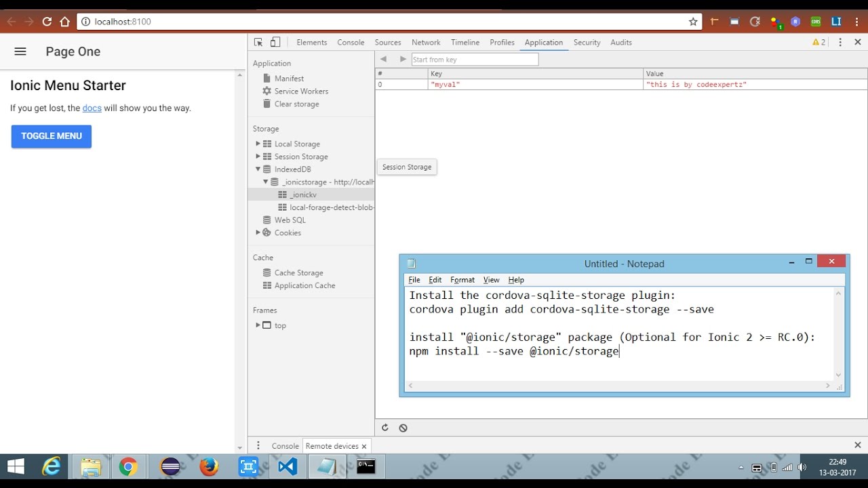Switch to the Console tab in DevTools top bar
Viewport: 868px width, 488px height.
(351, 42)
